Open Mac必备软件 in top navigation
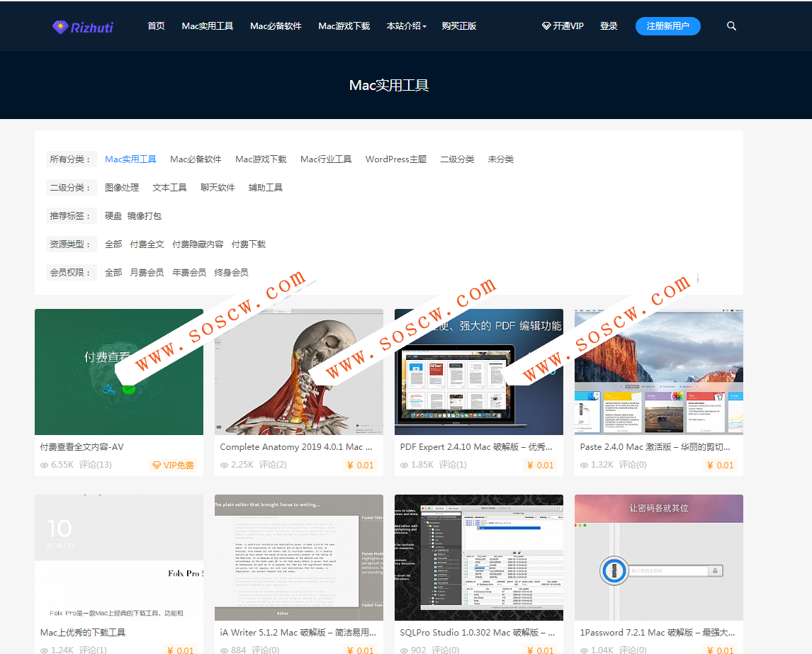The image size is (812, 654). pos(276,26)
